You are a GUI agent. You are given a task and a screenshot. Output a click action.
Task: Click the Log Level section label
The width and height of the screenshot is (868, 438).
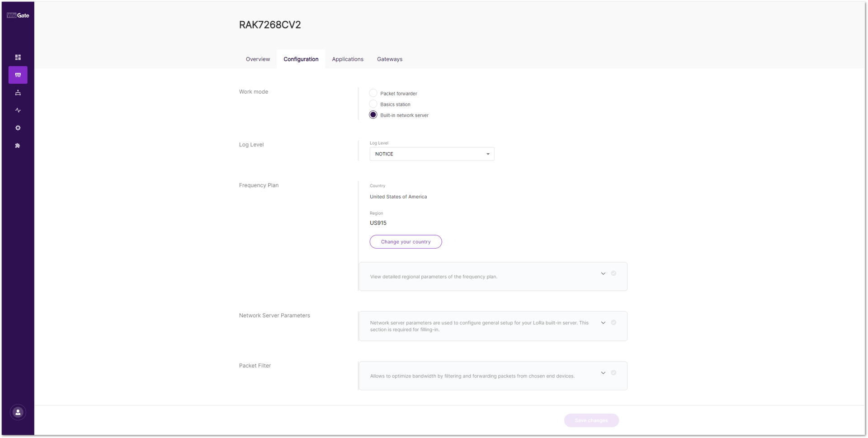[251, 145]
